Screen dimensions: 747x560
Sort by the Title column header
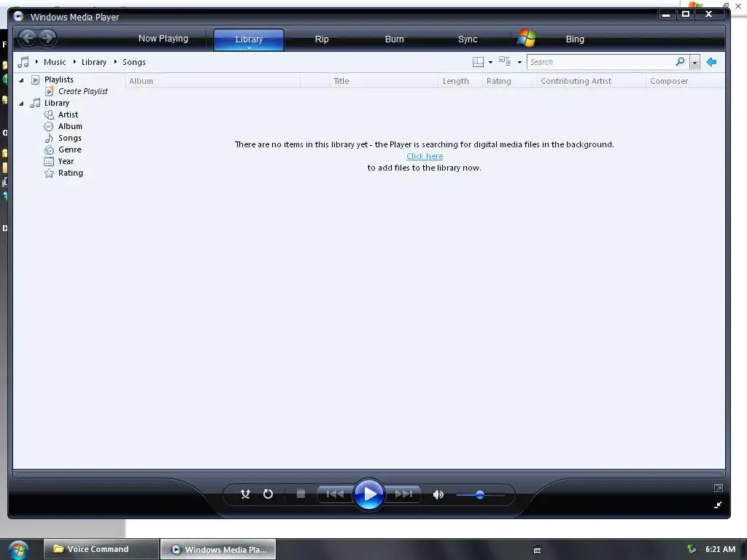coord(384,81)
